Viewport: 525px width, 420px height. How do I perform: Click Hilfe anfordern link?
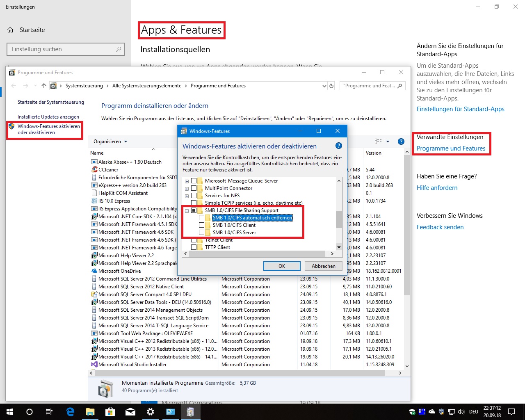437,188
